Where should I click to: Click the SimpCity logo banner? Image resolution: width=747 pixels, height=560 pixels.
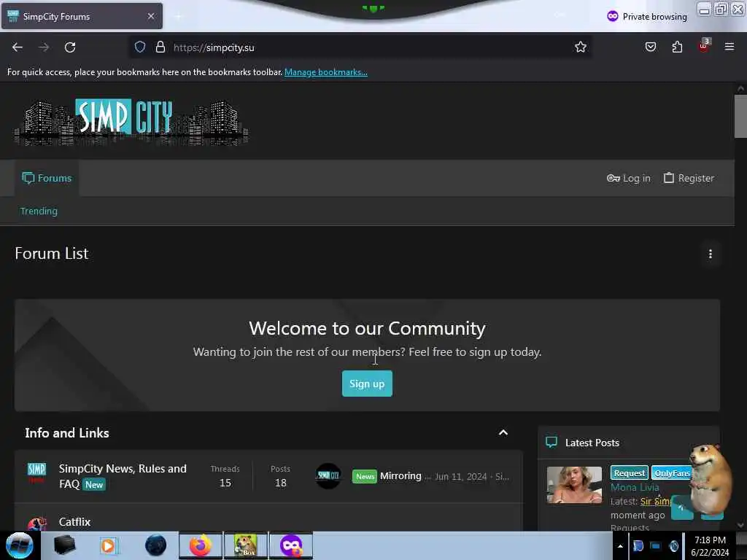(x=131, y=122)
